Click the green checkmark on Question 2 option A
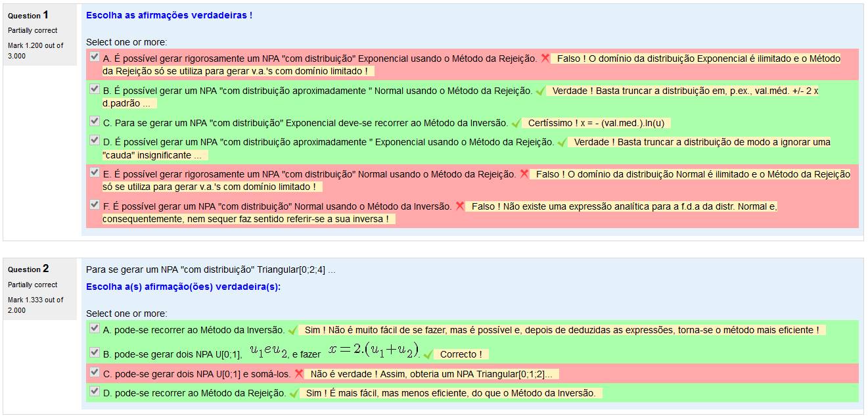 pyautogui.click(x=293, y=330)
